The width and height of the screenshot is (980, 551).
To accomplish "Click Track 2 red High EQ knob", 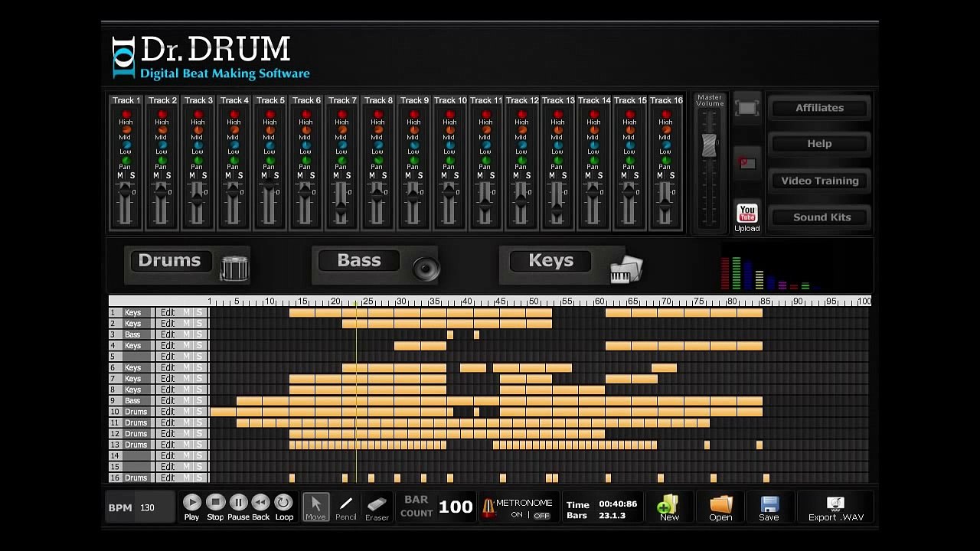I will 162,115.
